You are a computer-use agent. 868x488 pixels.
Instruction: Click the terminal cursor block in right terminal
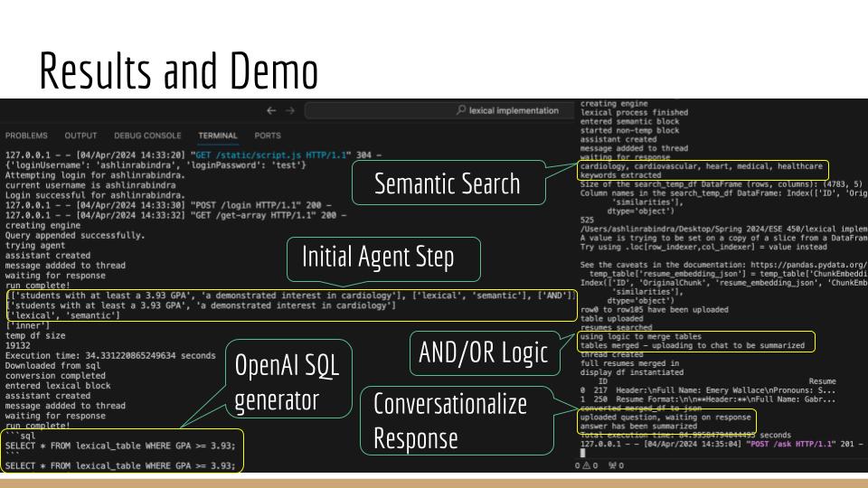pos(582,453)
